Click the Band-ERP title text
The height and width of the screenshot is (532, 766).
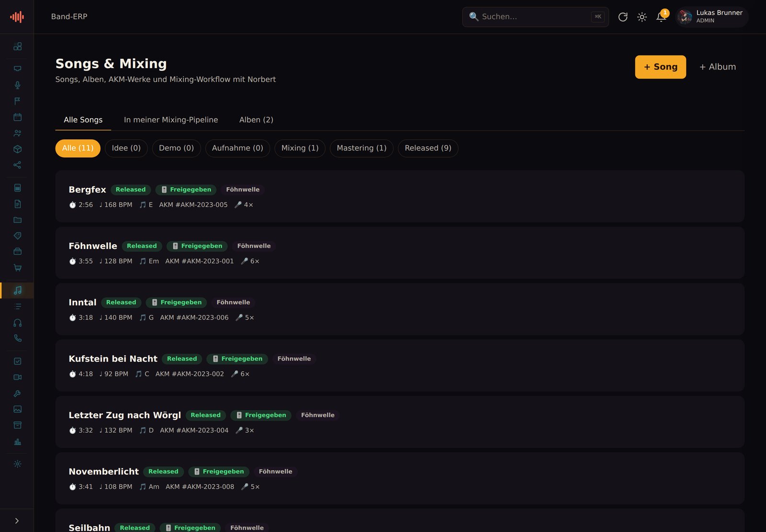(x=69, y=17)
